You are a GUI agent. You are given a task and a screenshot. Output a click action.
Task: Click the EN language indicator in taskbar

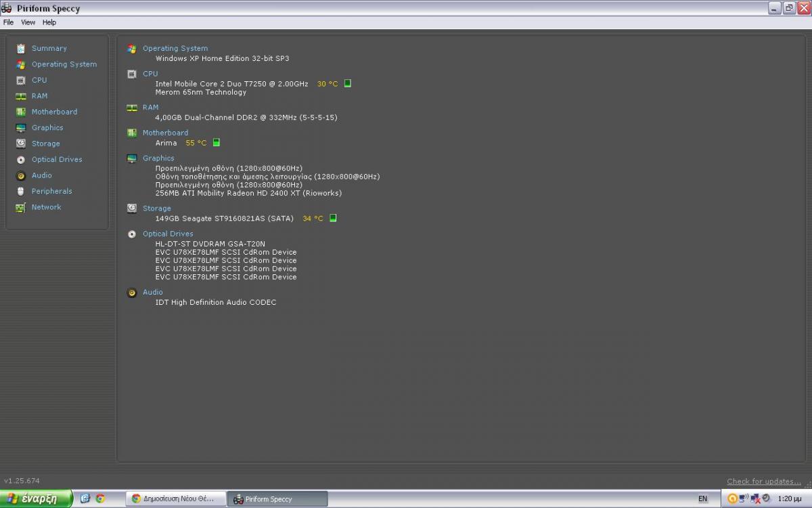(x=702, y=499)
